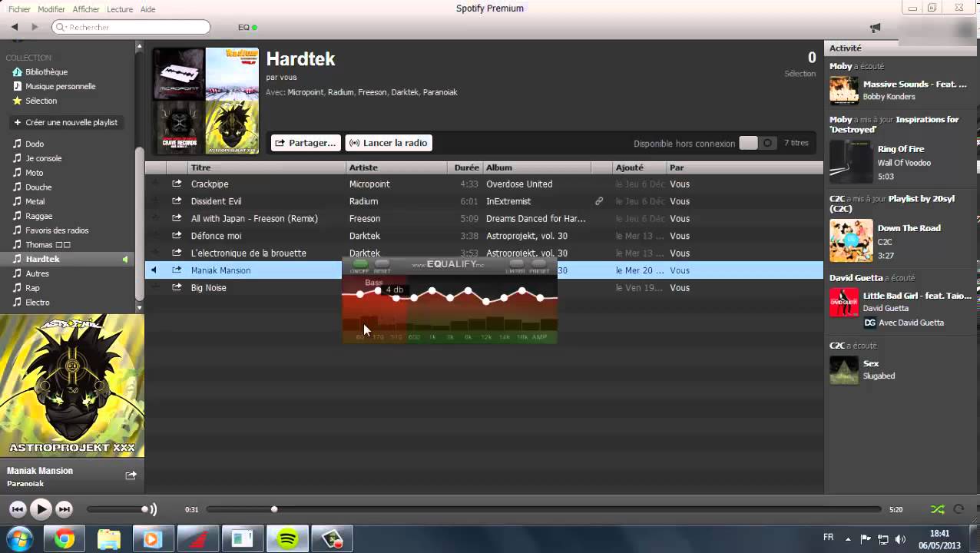
Task: Toggle the Equalify LIMITER switch
Action: click(x=517, y=263)
